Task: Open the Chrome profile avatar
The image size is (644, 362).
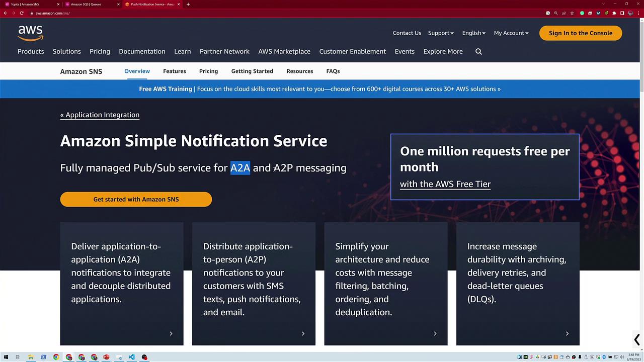Action: (630, 13)
